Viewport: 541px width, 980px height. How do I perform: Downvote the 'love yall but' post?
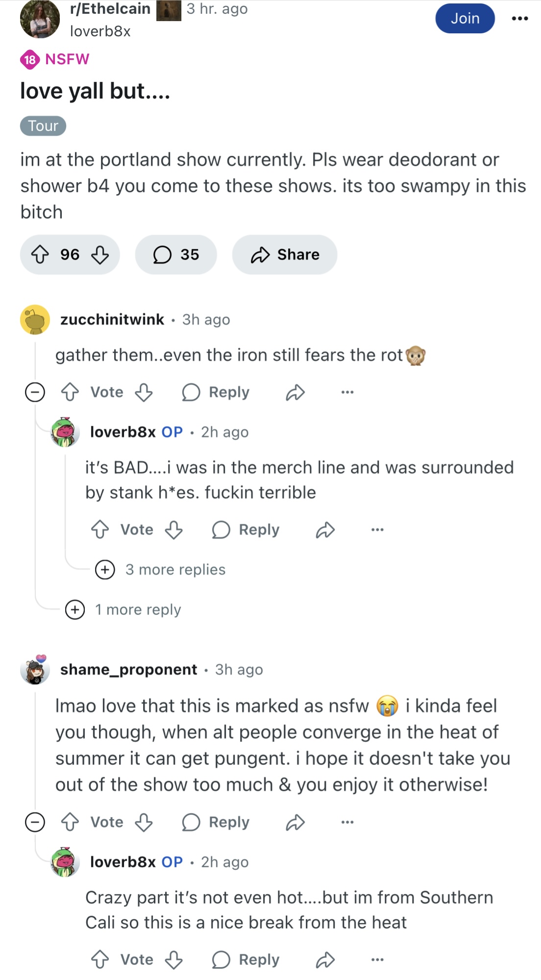tap(100, 254)
